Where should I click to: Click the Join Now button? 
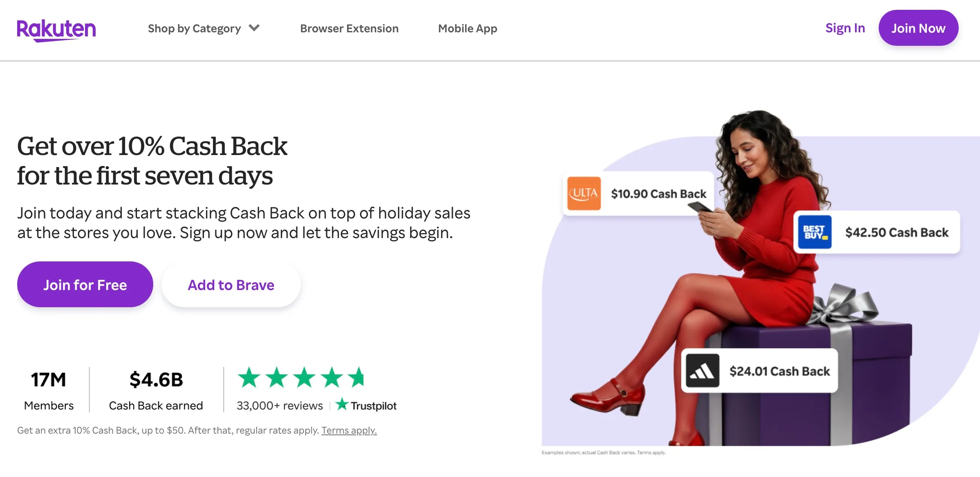point(918,28)
